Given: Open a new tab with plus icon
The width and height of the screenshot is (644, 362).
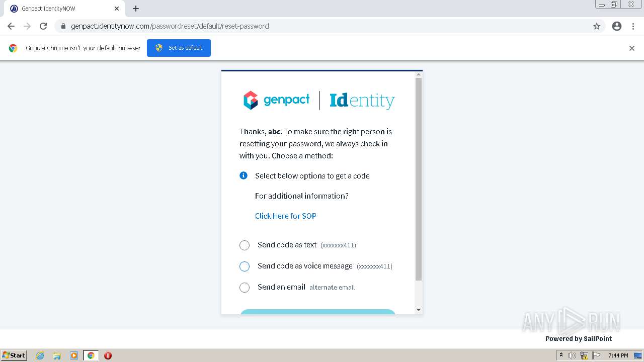Looking at the screenshot, I should tap(136, 9).
